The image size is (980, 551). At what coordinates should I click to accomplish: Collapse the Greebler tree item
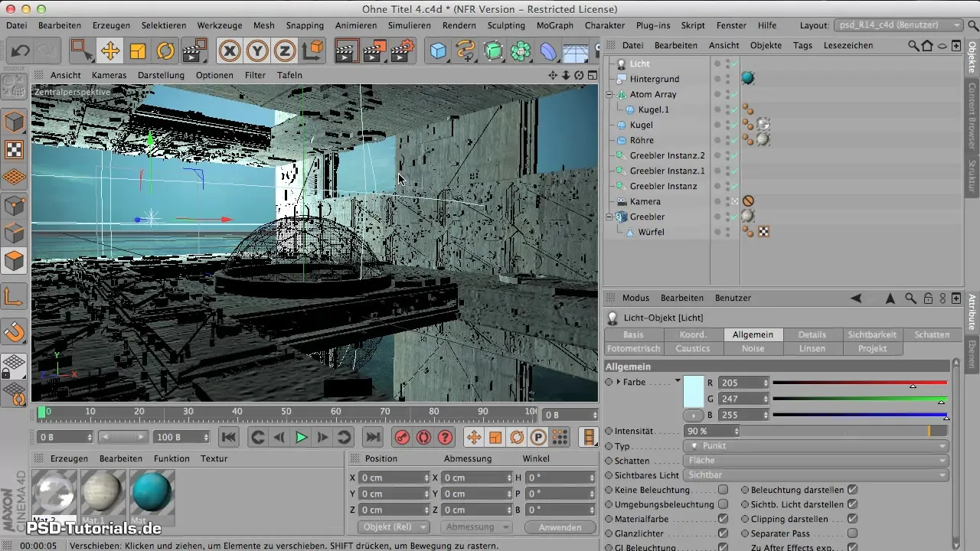[x=609, y=217]
